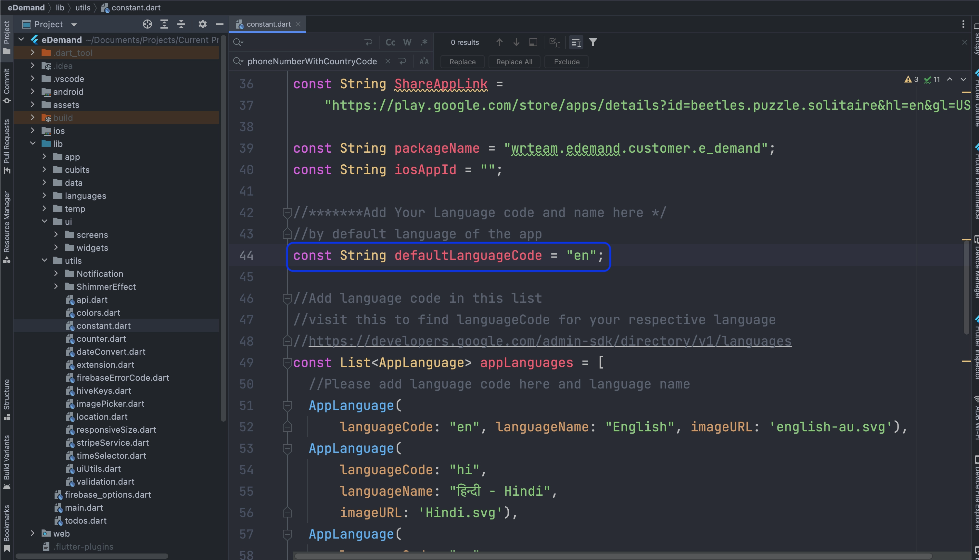Image resolution: width=979 pixels, height=560 pixels.
Task: Expand the web folder
Action: (x=33, y=533)
